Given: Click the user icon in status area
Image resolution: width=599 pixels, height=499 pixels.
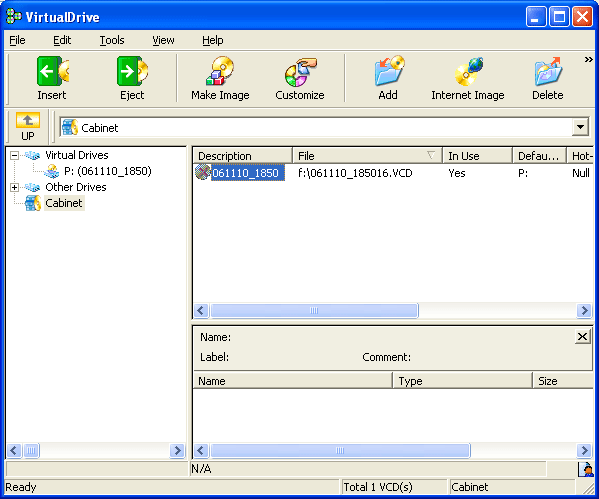Looking at the screenshot, I should tap(585, 469).
